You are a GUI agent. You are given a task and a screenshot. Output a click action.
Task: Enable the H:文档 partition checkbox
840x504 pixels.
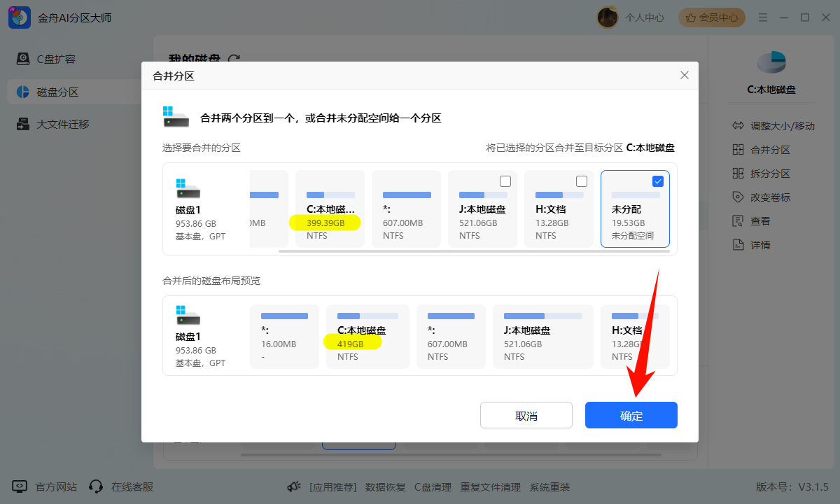pos(581,181)
